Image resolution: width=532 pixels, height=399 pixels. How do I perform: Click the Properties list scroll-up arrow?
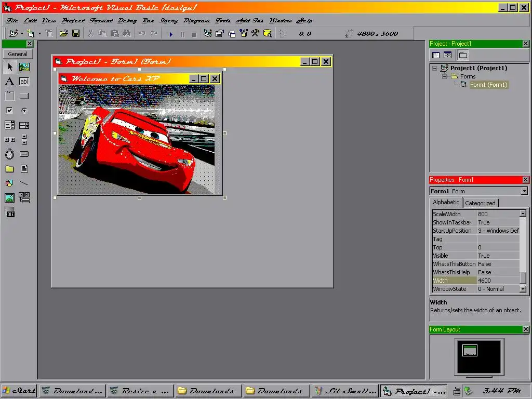[x=523, y=214]
